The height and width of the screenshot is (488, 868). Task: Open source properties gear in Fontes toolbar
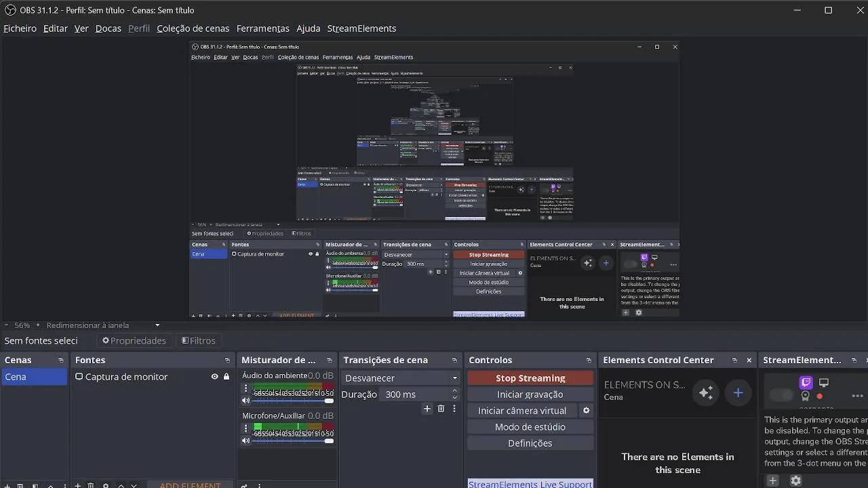point(106,485)
